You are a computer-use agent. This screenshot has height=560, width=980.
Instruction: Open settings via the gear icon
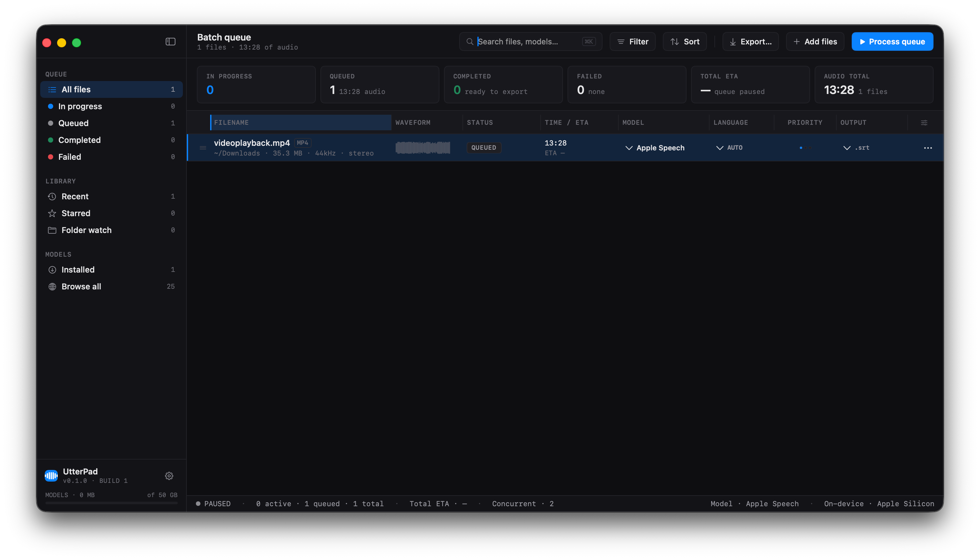169,476
